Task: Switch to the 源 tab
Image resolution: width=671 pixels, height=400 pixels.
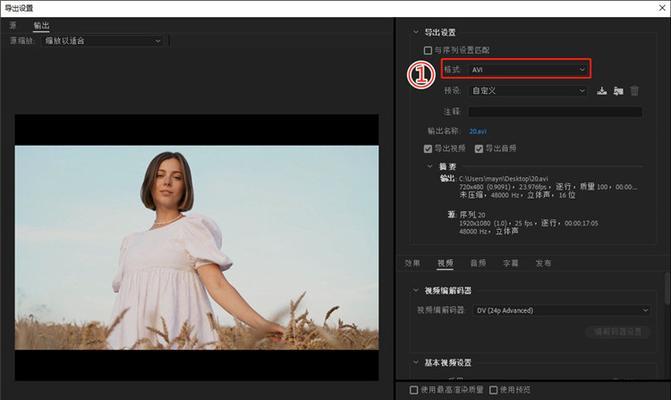Action: 13,26
